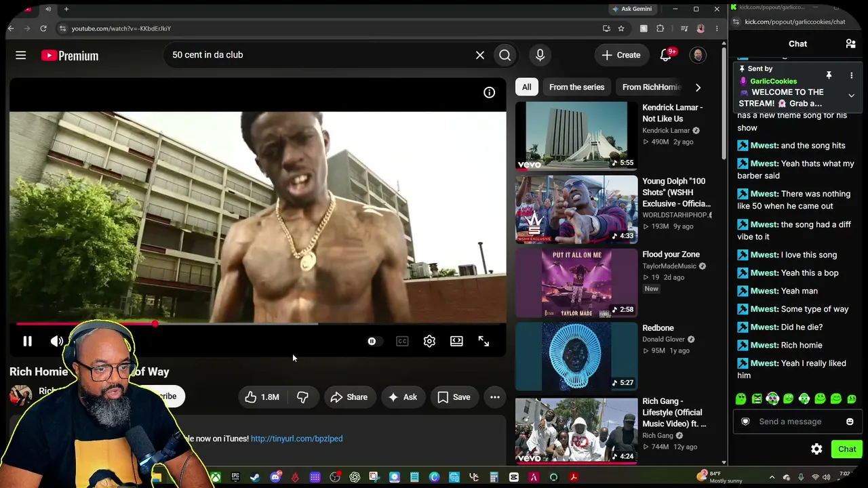Open Kick chat settings gear
The image size is (868, 488).
(x=816, y=449)
